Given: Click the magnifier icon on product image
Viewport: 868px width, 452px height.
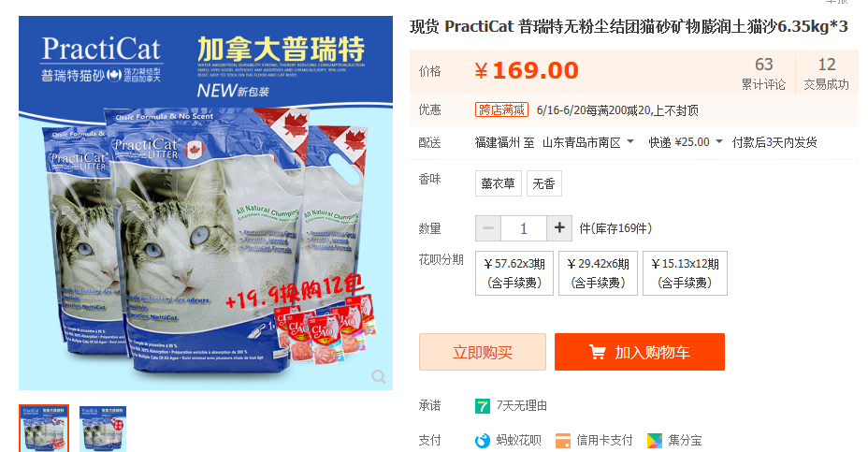Looking at the screenshot, I should point(379,376).
